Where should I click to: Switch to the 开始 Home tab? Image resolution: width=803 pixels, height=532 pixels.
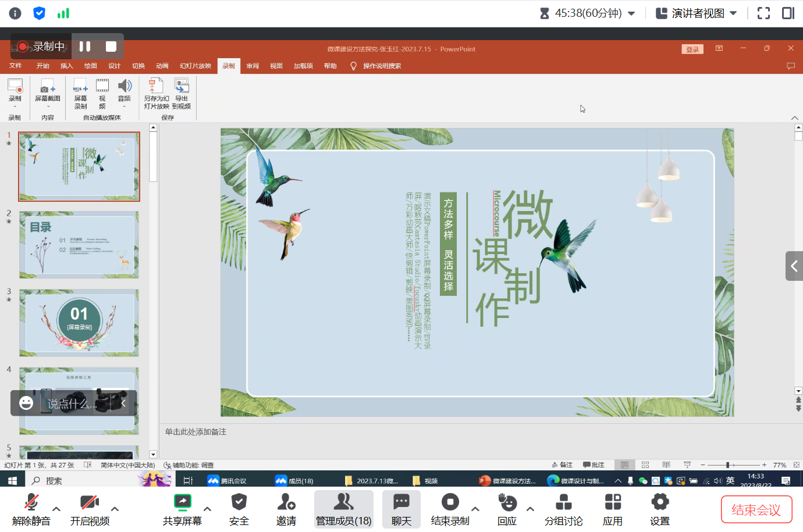click(43, 66)
